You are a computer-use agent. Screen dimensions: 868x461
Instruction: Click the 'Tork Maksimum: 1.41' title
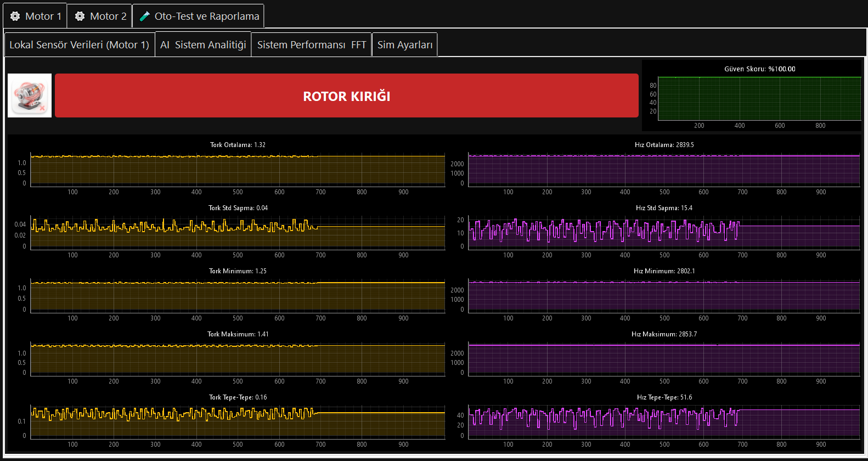tap(238, 334)
